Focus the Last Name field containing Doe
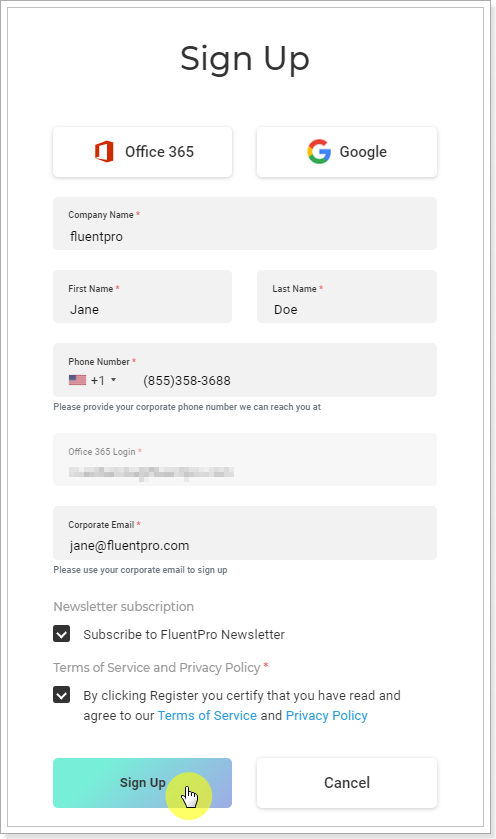Image resolution: width=496 pixels, height=839 pixels. click(347, 296)
